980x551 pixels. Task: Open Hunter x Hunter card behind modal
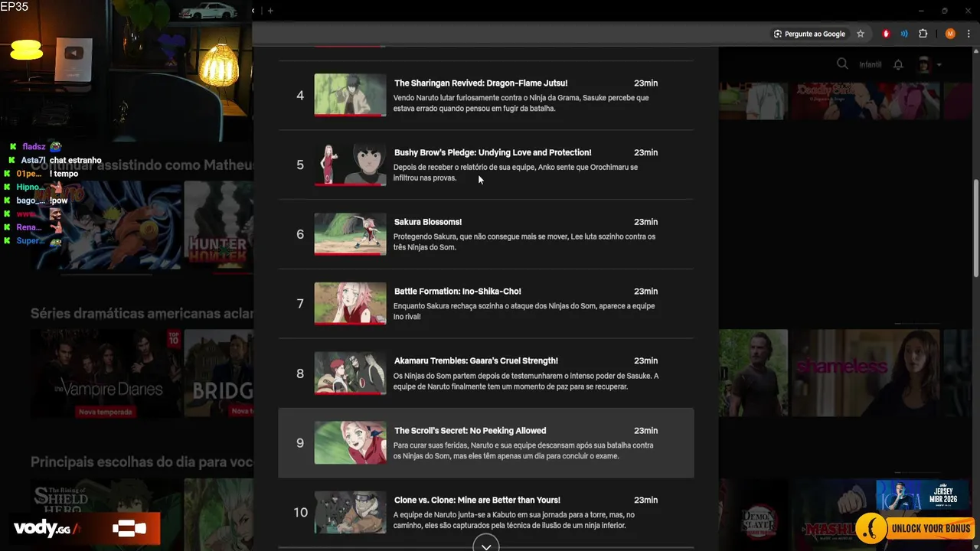coord(218,225)
